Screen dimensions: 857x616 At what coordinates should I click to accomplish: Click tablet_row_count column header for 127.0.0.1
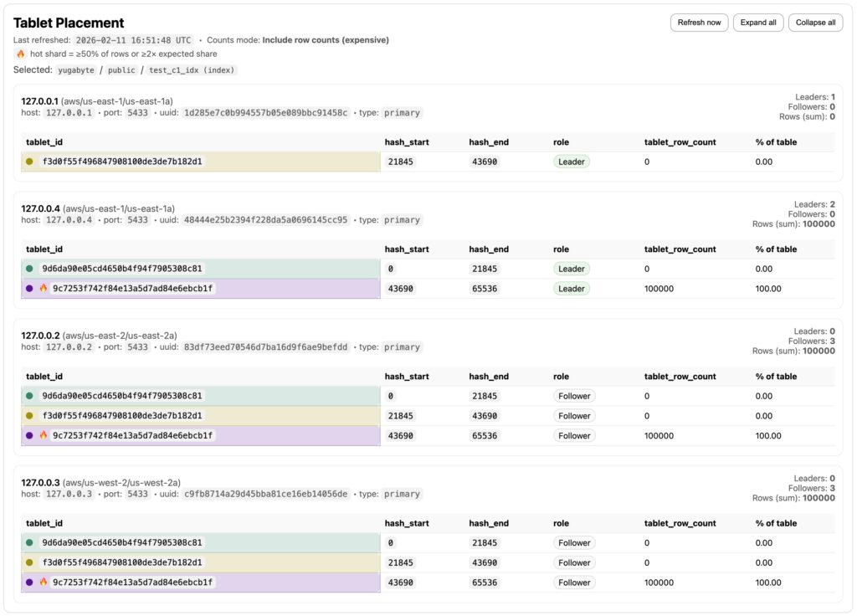(680, 142)
